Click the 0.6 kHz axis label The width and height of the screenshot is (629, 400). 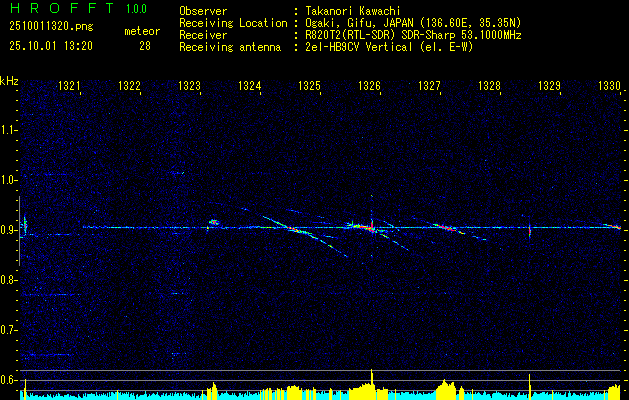coord(8,380)
